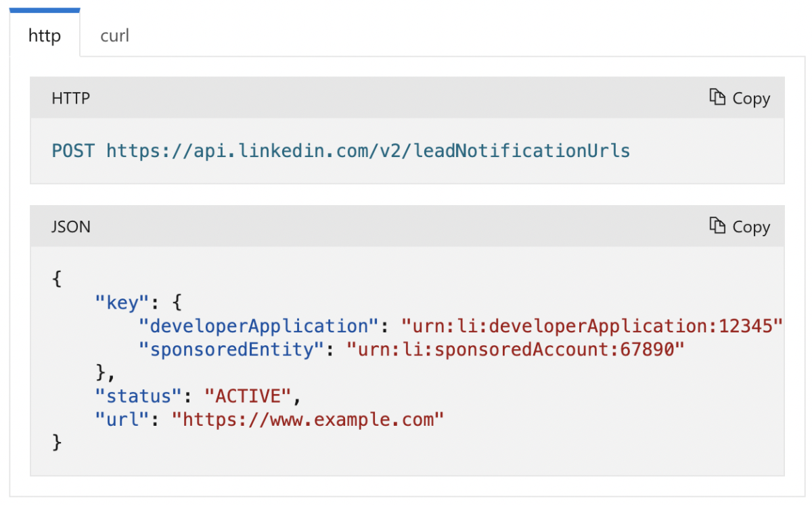Click the https://www.example.com value
This screenshot has width=812, height=505.
point(308,419)
